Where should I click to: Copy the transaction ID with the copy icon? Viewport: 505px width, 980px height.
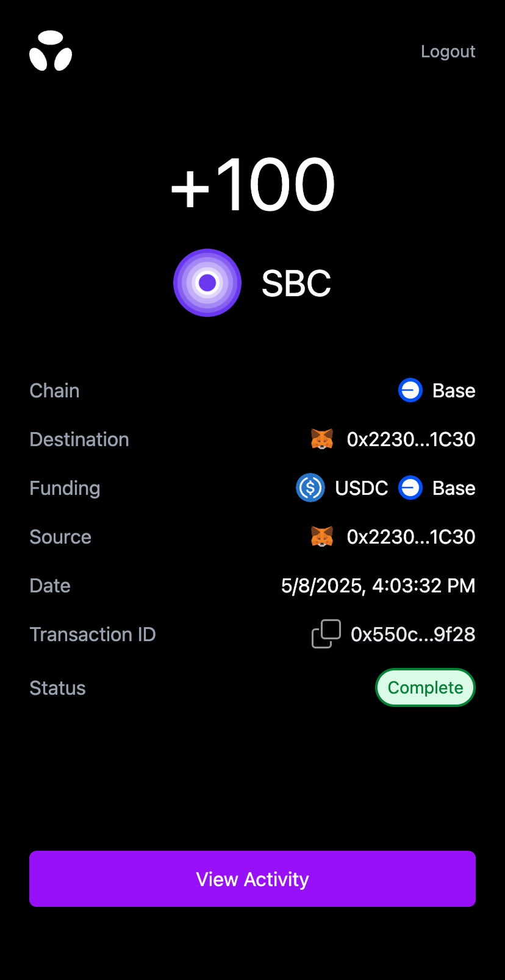click(326, 634)
